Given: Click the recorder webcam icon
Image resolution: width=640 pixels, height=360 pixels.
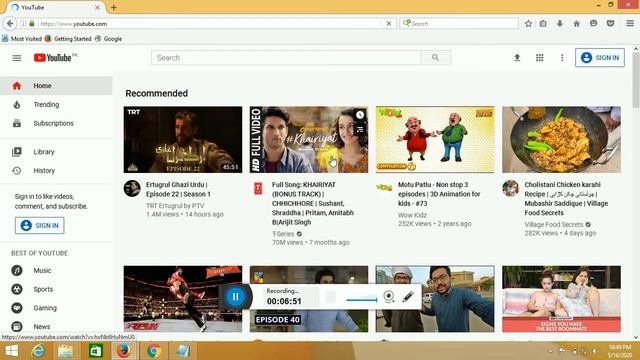Looking at the screenshot, I should coord(389,297).
